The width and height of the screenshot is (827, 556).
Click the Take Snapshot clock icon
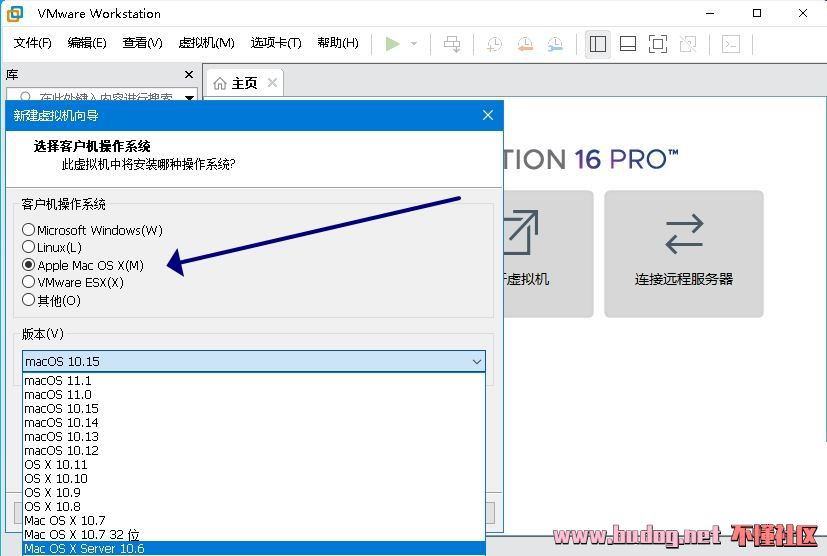494,44
